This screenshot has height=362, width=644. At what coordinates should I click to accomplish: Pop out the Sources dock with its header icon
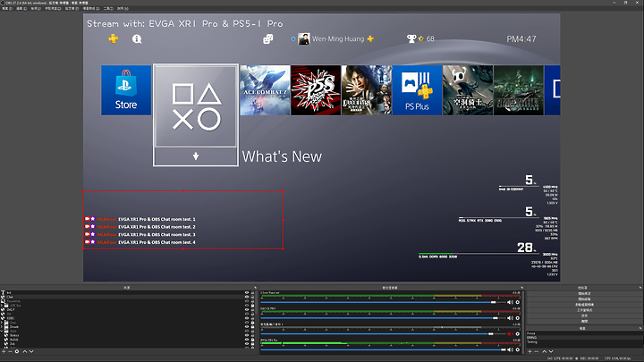click(255, 288)
